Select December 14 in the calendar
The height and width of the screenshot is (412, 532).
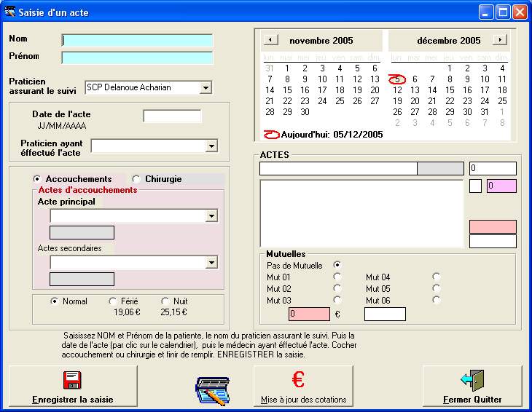[432, 90]
